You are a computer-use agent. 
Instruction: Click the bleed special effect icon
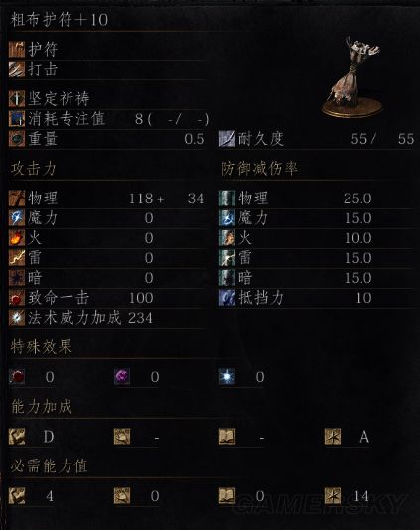pyautogui.click(x=17, y=377)
